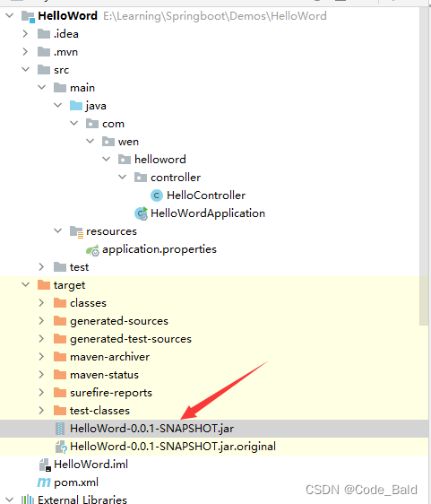Click the maven-archiver folder icon

click(60, 357)
